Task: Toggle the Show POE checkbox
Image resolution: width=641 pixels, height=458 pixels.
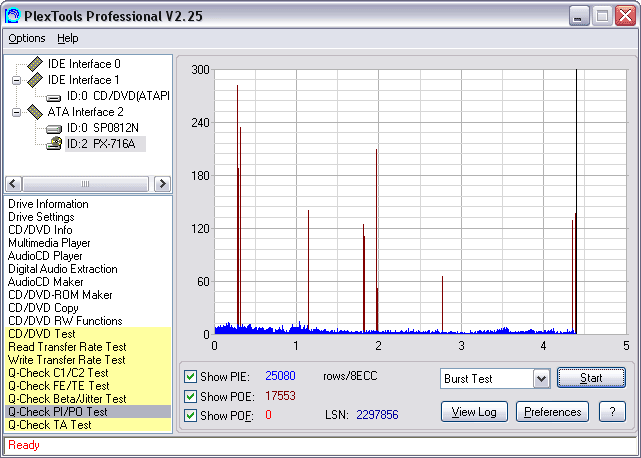Action: tap(190, 396)
